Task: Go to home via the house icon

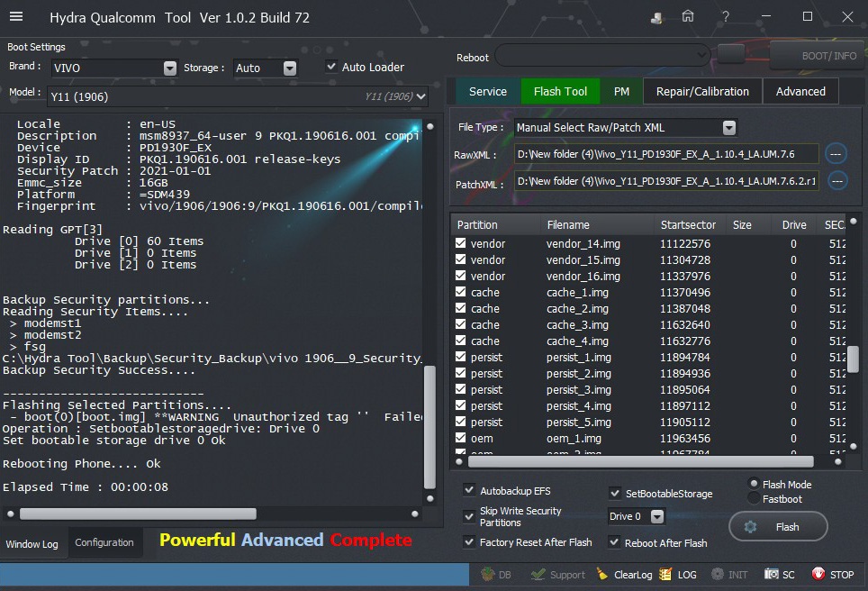Action: point(688,16)
